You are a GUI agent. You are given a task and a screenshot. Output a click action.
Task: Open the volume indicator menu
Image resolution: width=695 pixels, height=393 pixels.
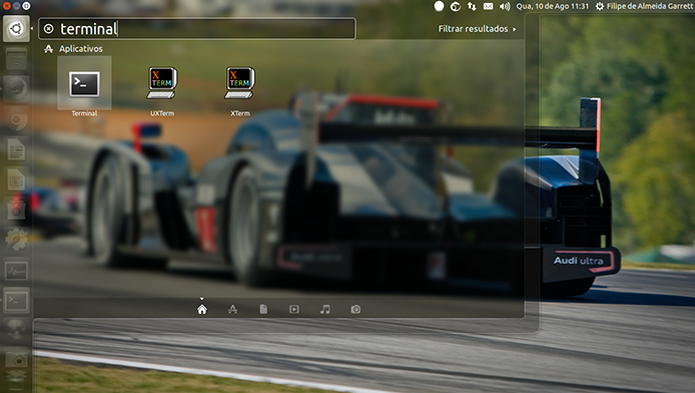(504, 6)
